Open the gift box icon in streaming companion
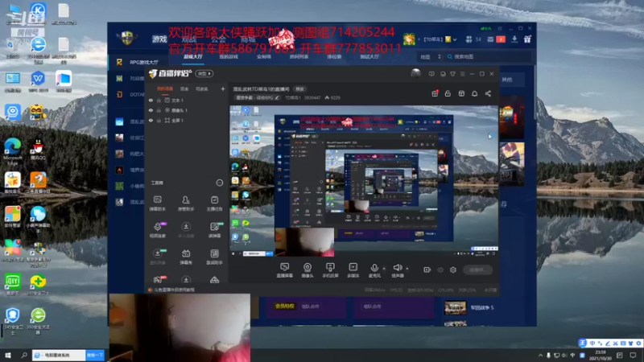This screenshot has width=644, height=362. pos(435,94)
